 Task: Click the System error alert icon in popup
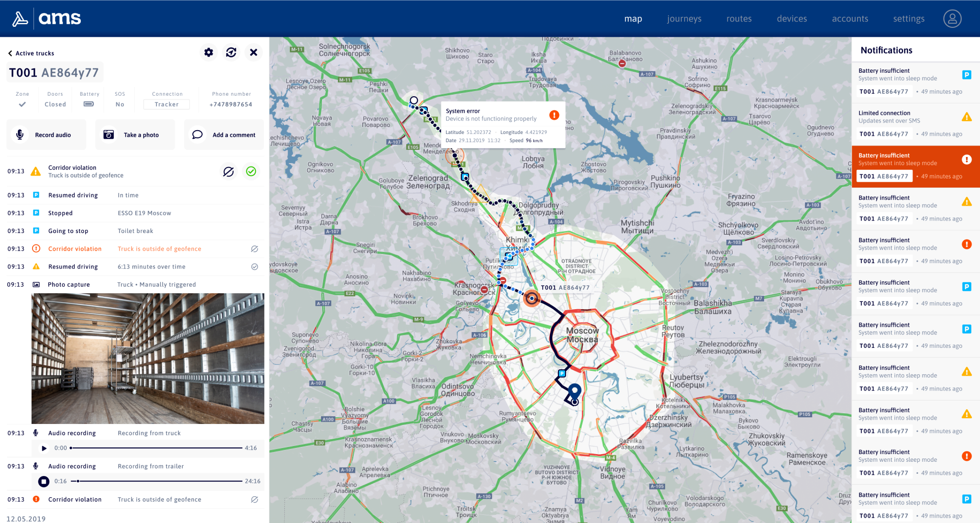tap(554, 115)
